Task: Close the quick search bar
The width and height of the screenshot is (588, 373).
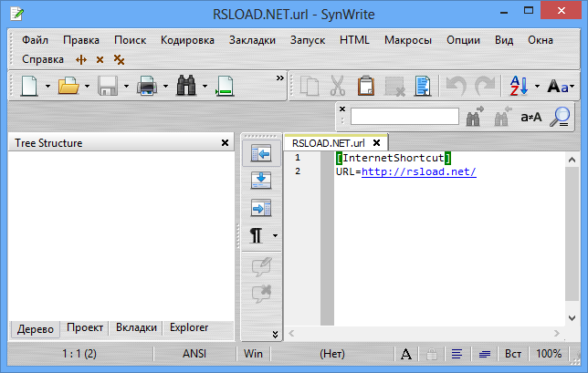Action: 342,109
